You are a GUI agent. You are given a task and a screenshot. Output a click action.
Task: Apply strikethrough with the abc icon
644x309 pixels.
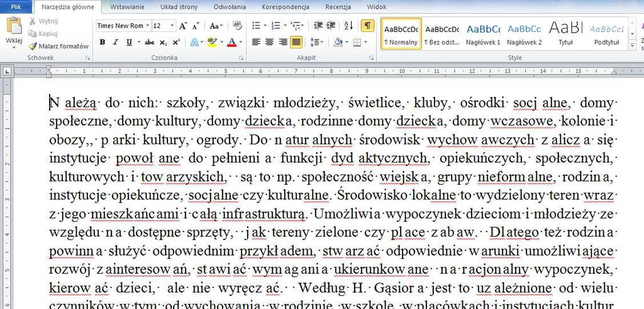(149, 42)
